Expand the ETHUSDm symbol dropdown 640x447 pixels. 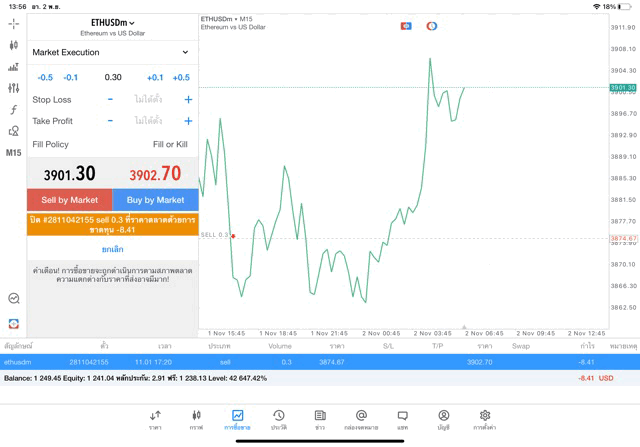(112, 22)
